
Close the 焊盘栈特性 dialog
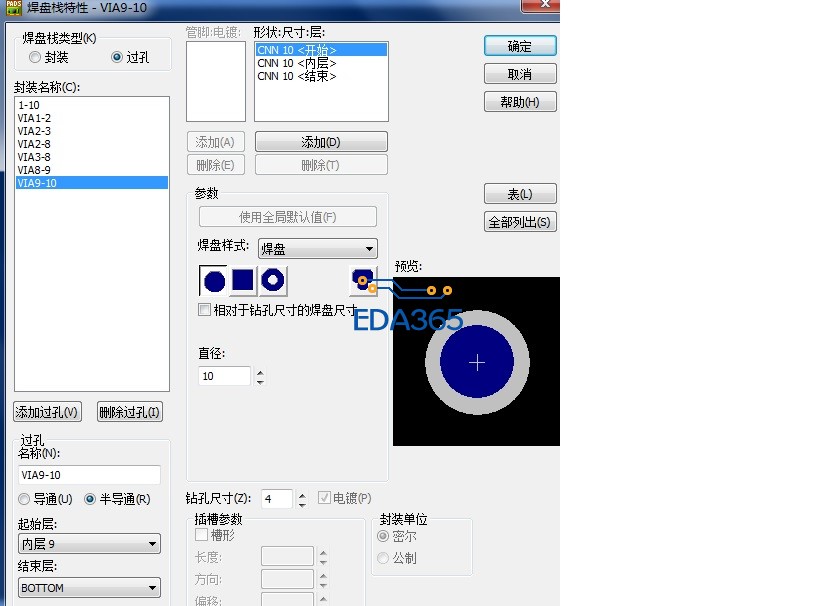pos(541,5)
